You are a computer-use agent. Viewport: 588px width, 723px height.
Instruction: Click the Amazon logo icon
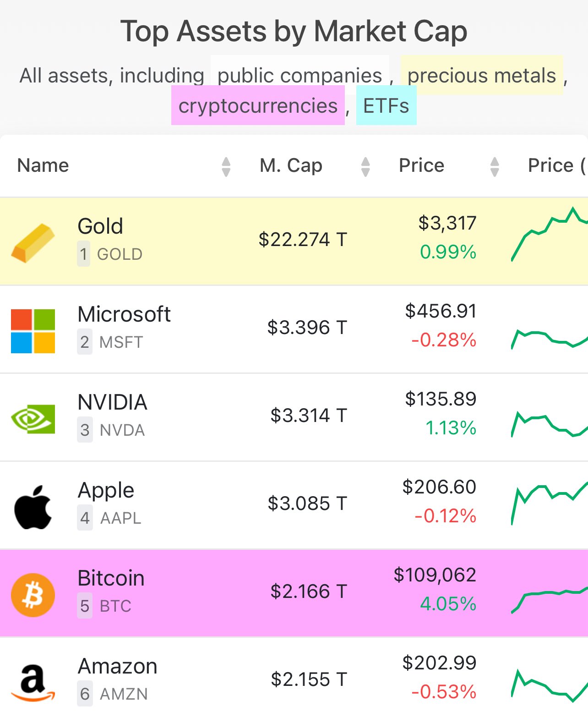tap(33, 683)
